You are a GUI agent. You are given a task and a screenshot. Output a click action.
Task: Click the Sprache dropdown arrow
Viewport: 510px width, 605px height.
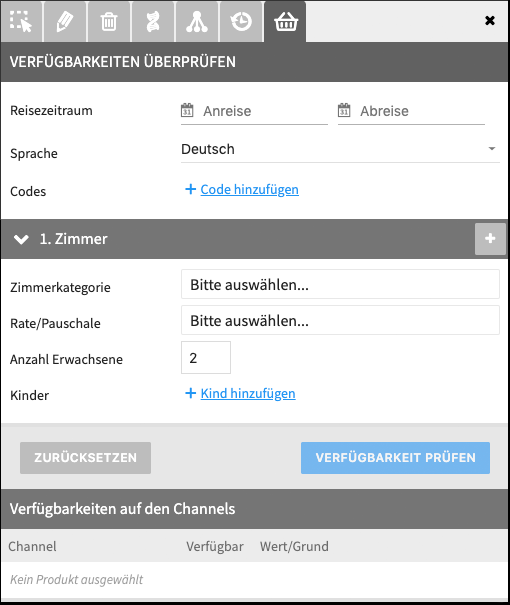tap(492, 149)
